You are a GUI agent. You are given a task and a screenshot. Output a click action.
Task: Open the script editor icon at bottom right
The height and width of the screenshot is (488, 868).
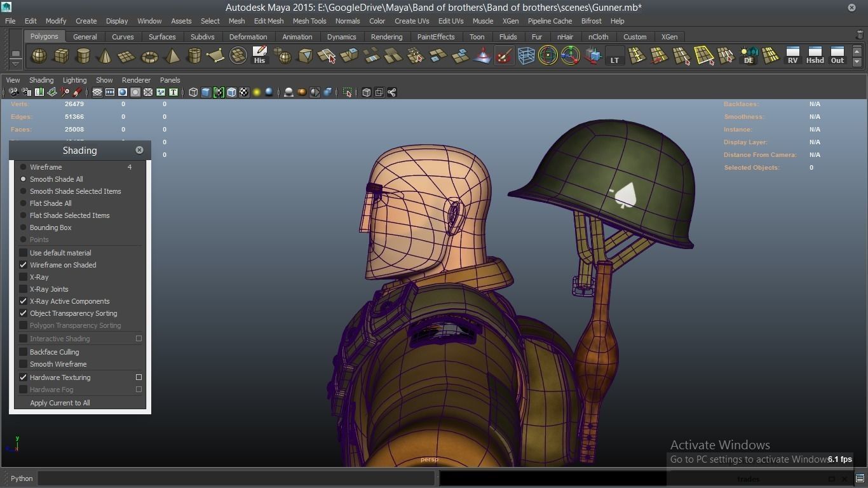[x=860, y=478]
